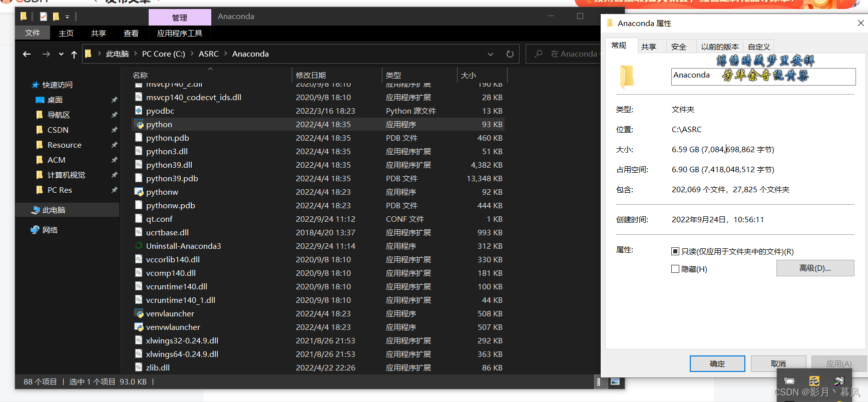Click the venvwlauncher application icon
Screen dimensions: 868x402
139,327
